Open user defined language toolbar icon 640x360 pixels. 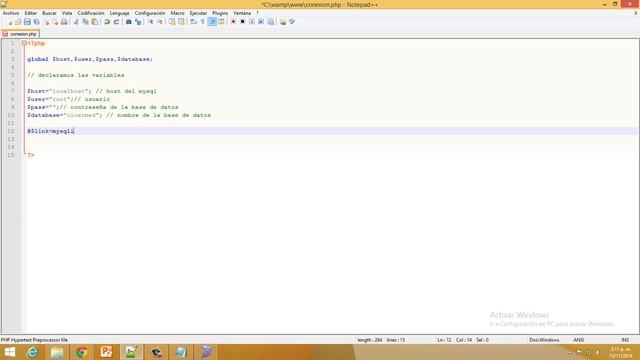pos(221,22)
